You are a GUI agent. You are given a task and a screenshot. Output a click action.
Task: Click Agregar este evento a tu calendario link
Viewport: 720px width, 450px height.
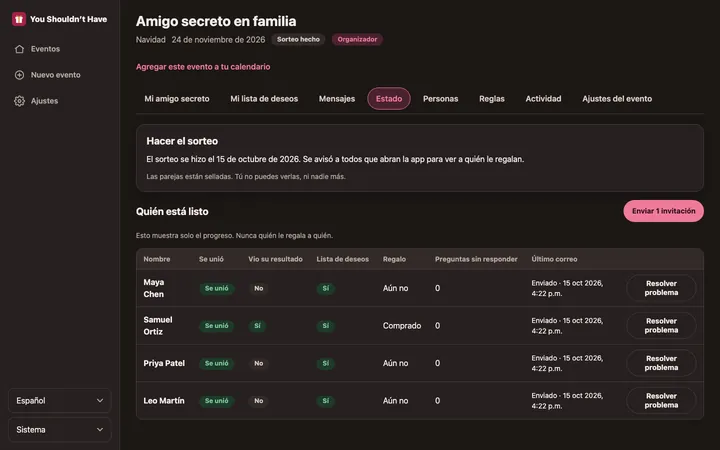point(203,67)
